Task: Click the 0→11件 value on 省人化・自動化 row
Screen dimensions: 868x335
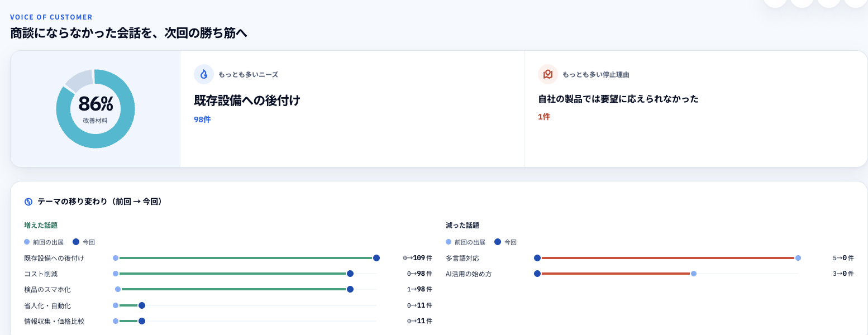Action: click(x=419, y=305)
